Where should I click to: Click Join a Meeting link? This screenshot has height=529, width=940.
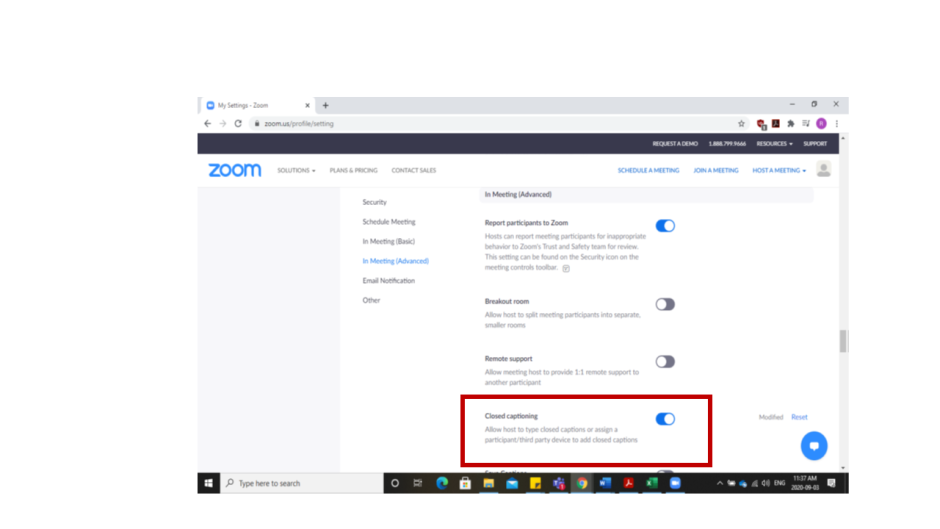coord(716,170)
